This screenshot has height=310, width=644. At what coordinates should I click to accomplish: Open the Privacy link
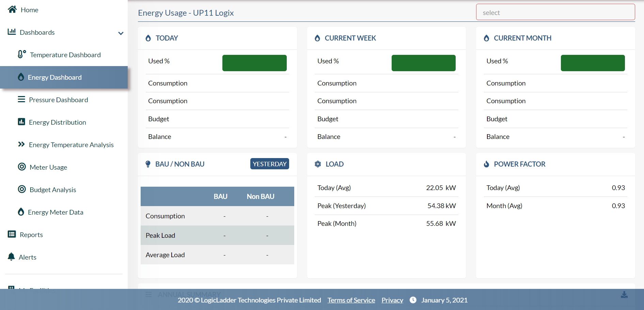click(x=392, y=300)
